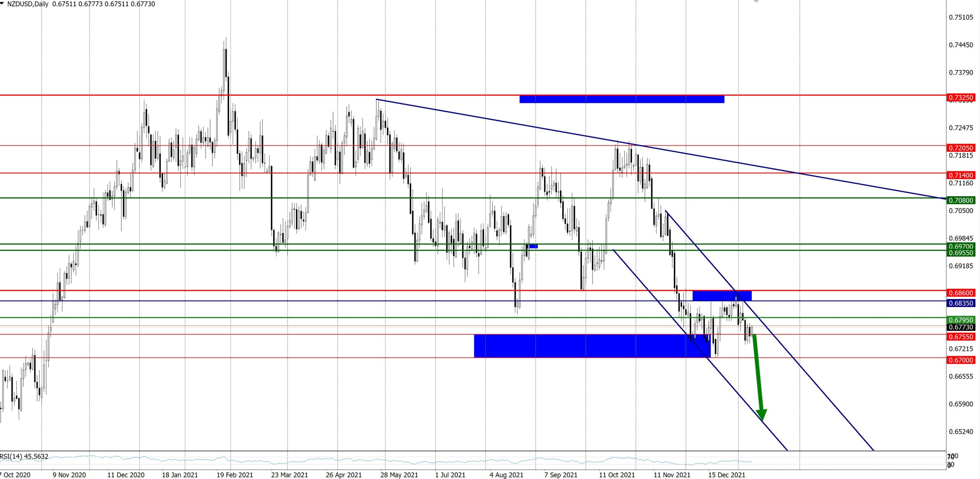Click the red 0.73250 price label

coord(961,97)
